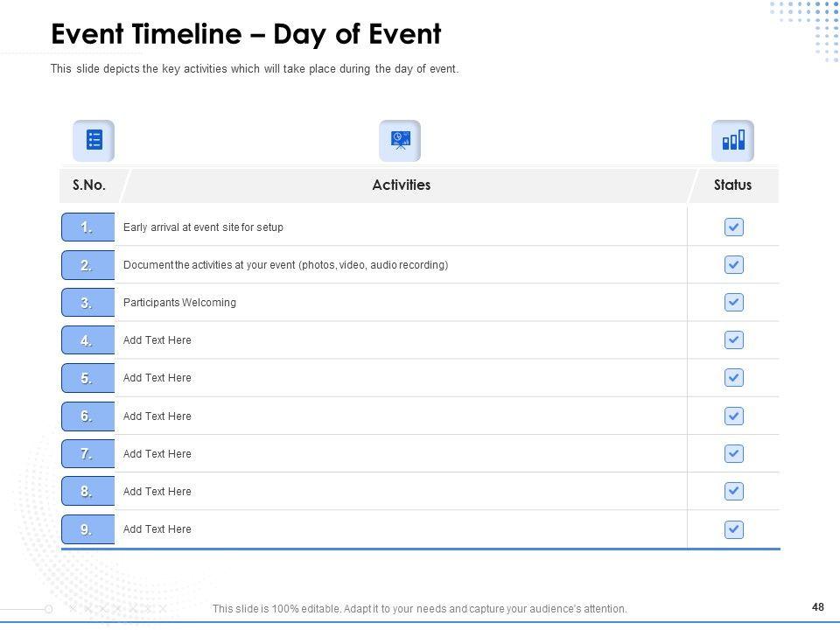Click the number 8 row badge

(x=87, y=492)
